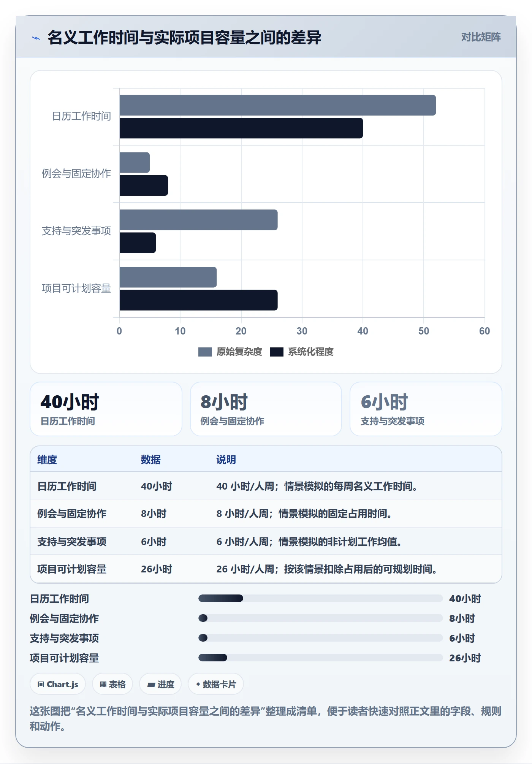Click the dark 例会与固定协作 chart bar
This screenshot has height=764, width=532.
point(144,185)
